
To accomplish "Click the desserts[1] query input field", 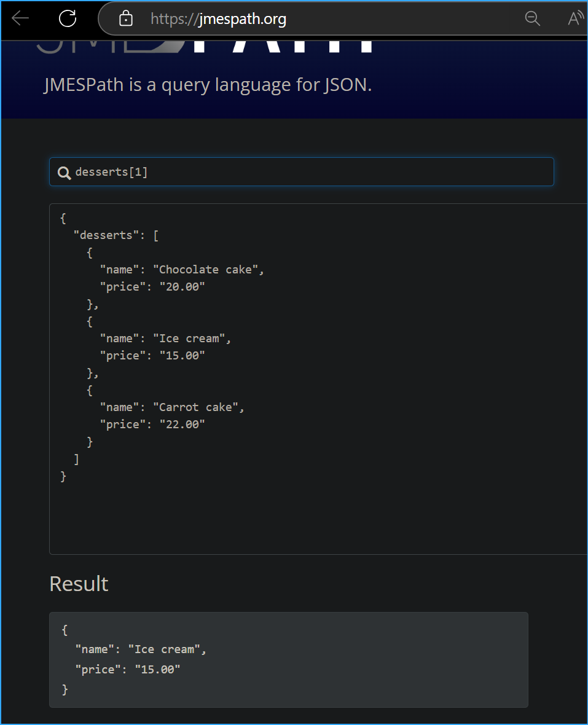I will click(x=307, y=172).
